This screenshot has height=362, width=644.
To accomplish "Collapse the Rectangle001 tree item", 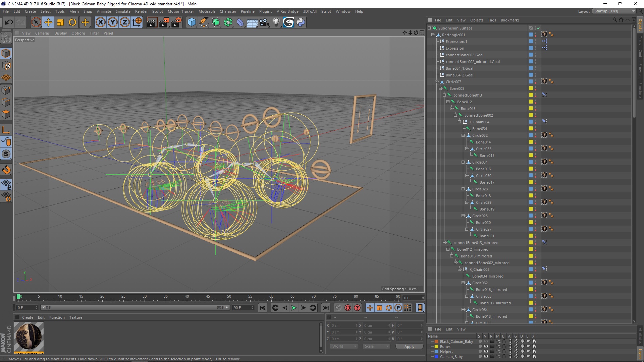I will pyautogui.click(x=433, y=35).
